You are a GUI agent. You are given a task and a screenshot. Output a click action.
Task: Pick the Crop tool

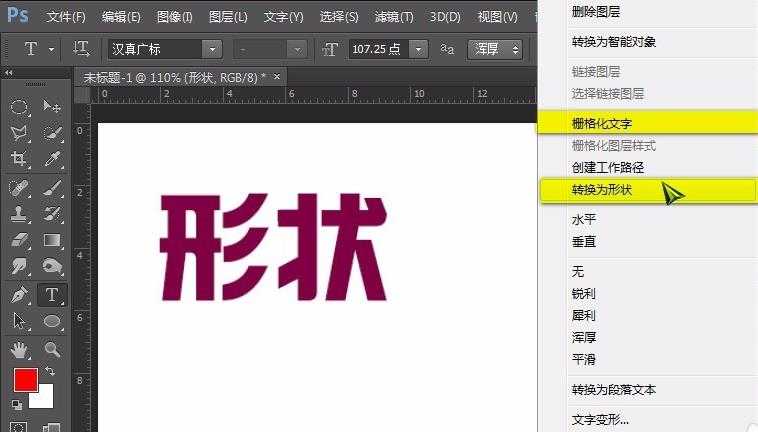pyautogui.click(x=19, y=160)
